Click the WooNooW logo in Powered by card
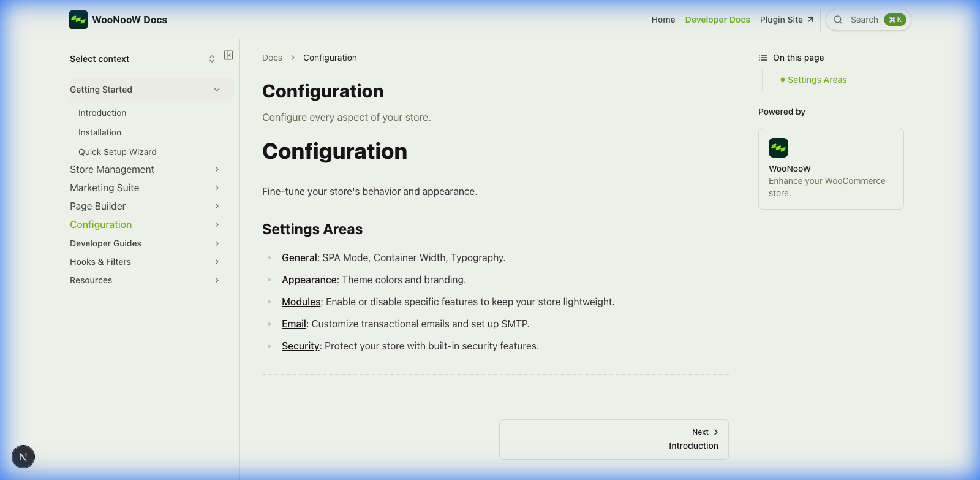This screenshot has width=980, height=480. pos(778,148)
